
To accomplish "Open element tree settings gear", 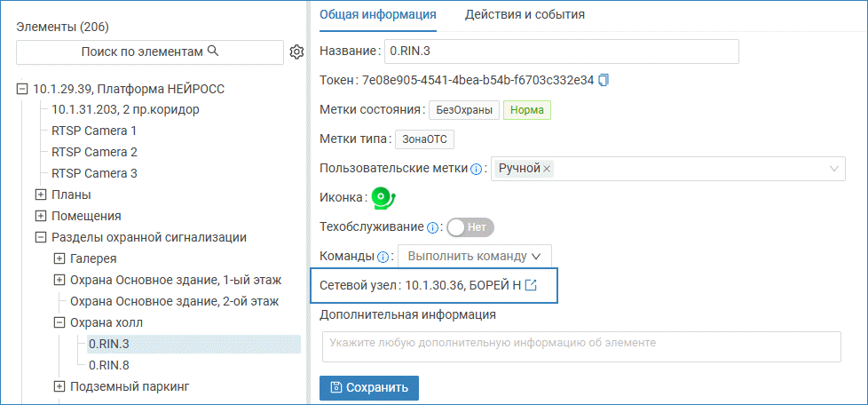I will pos(297,52).
